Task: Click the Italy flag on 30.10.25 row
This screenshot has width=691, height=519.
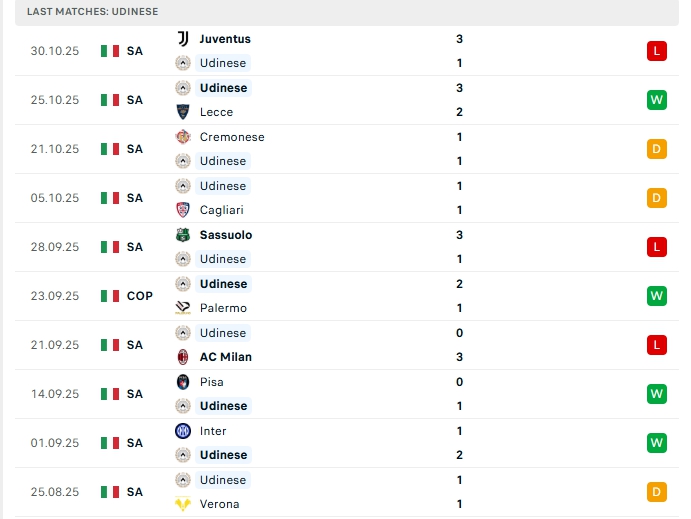Action: (x=110, y=51)
